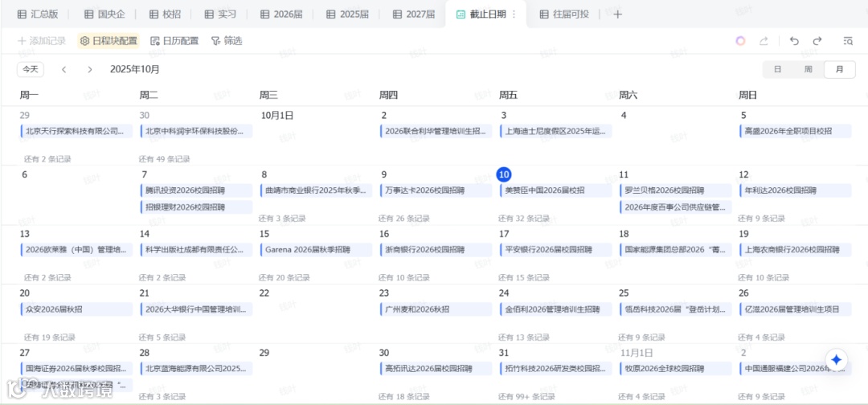868x405 pixels.
Task: Select the highlighted date 10 cell
Action: pyautogui.click(x=504, y=174)
